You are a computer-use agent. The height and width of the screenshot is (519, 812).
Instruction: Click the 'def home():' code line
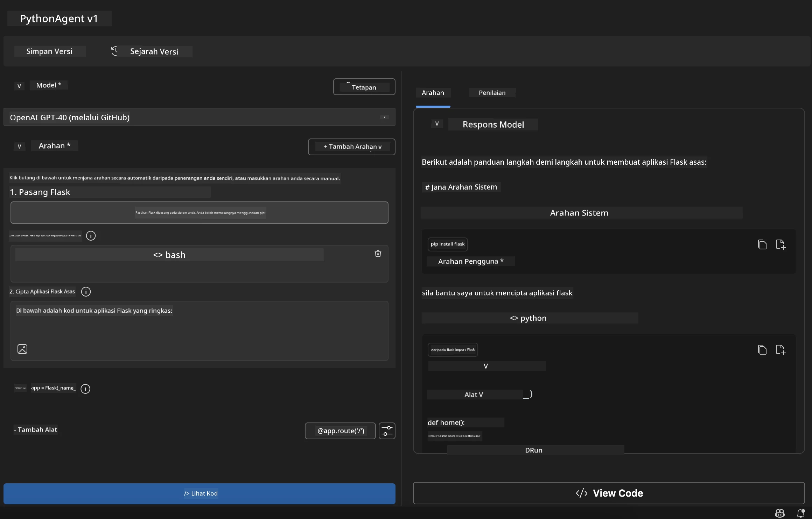tap(446, 422)
